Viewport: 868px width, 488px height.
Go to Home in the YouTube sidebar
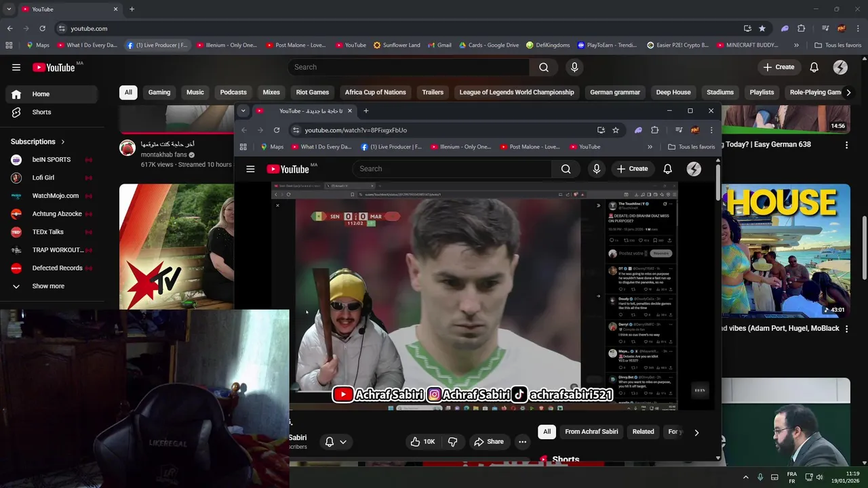tap(52, 94)
